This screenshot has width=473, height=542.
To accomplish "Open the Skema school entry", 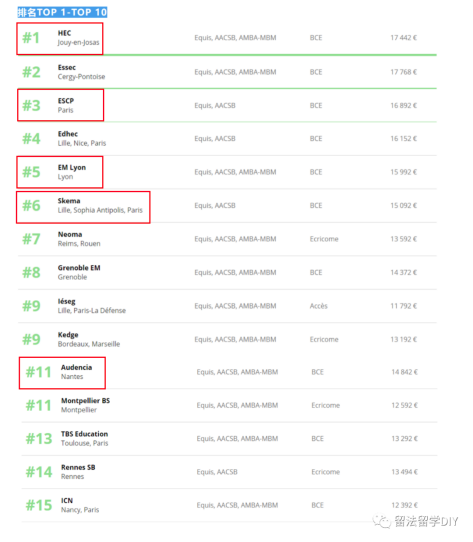I will pos(83,207).
